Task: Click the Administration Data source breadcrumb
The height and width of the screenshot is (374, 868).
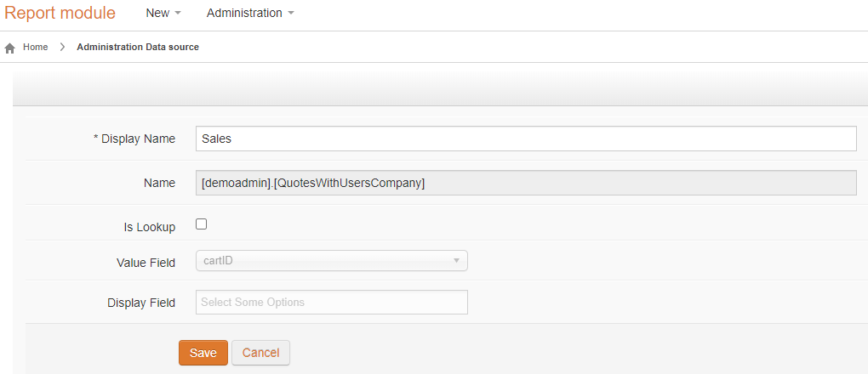Action: point(138,48)
